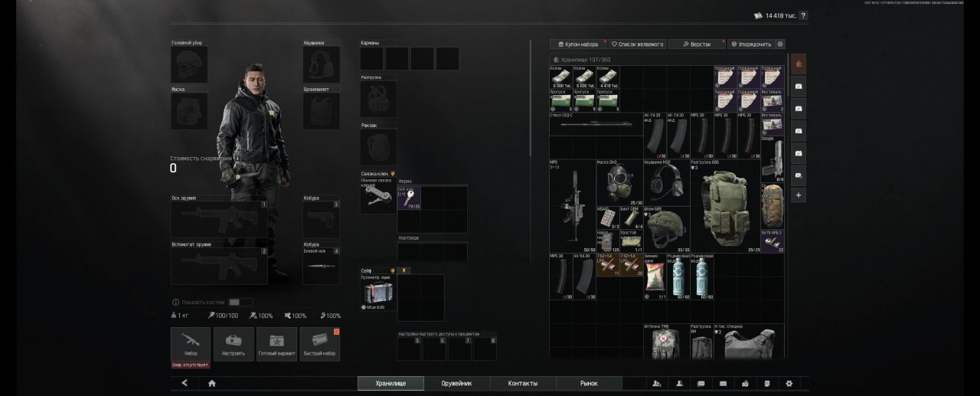Viewport: 980px width, 396px height.
Task: Open sorting settings gear next to Упорядочить
Action: (780, 44)
